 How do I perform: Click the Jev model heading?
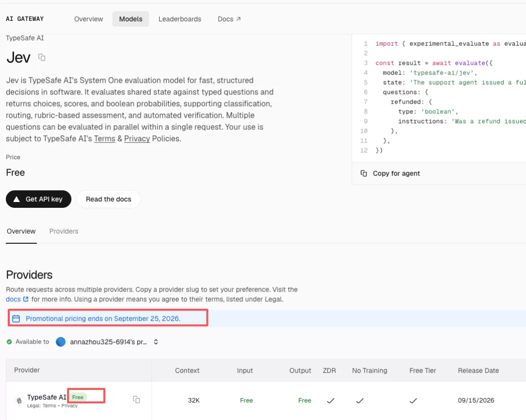[x=19, y=57]
